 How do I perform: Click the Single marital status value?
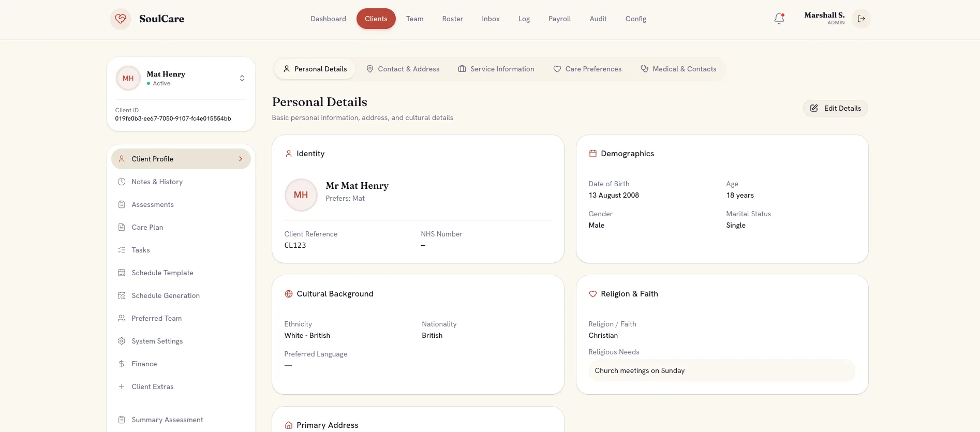coord(736,225)
